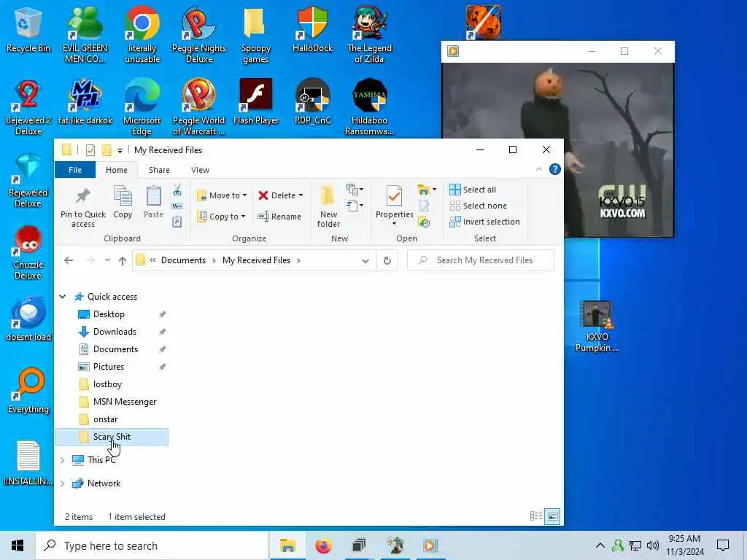
Task: Open RDP_CnC desktop shortcut
Action: tap(312, 101)
